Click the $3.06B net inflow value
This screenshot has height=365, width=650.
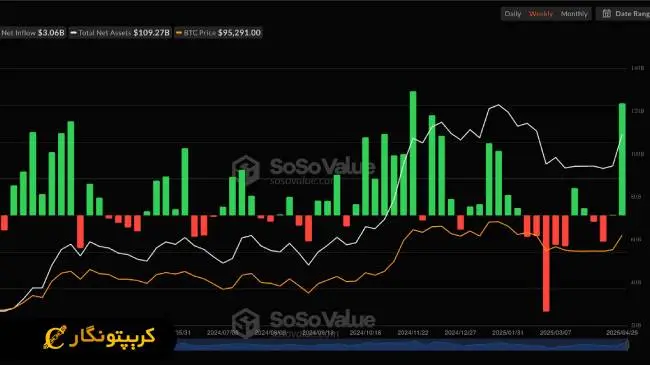point(51,33)
